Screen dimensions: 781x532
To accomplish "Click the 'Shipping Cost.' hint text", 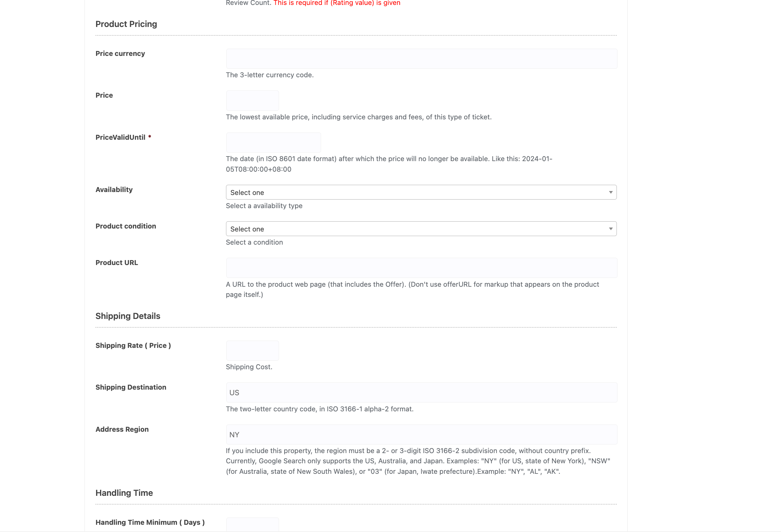I will (249, 367).
